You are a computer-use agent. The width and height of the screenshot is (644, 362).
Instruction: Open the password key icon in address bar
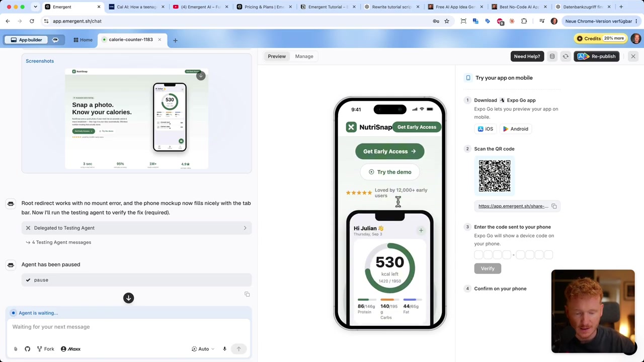pos(436,21)
